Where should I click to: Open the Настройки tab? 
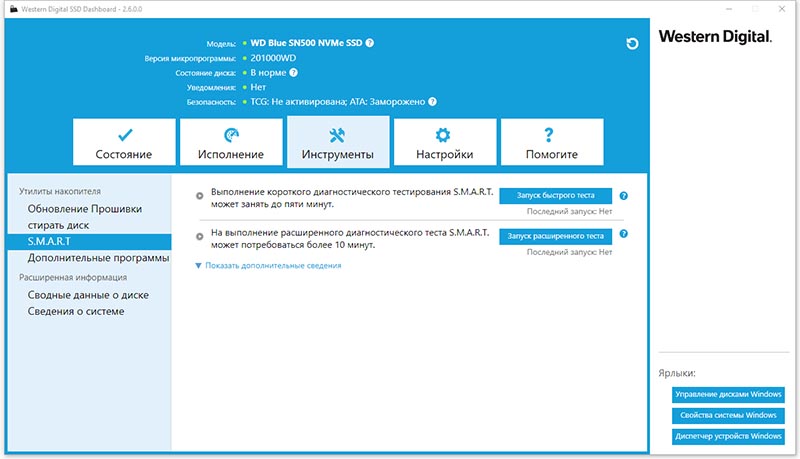pyautogui.click(x=445, y=142)
